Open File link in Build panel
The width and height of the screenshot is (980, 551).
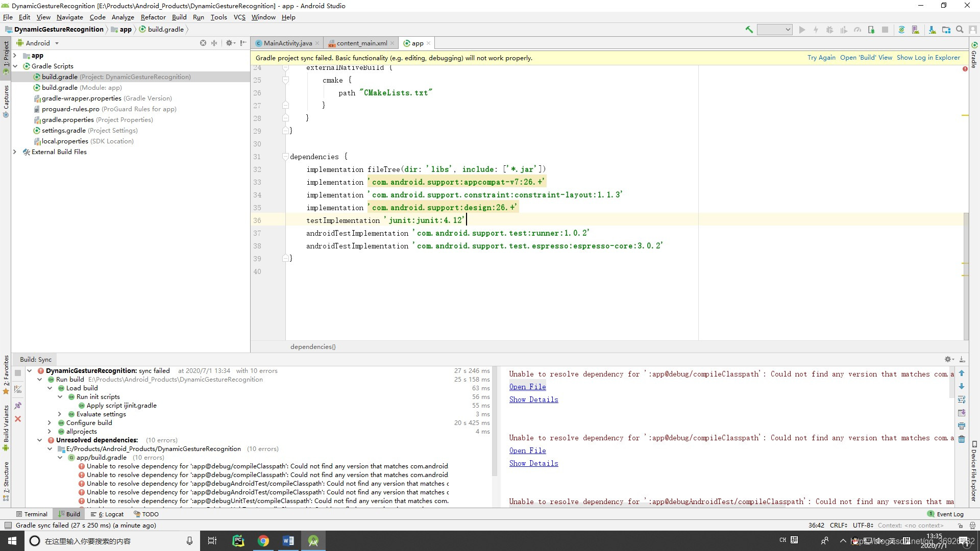[527, 387]
